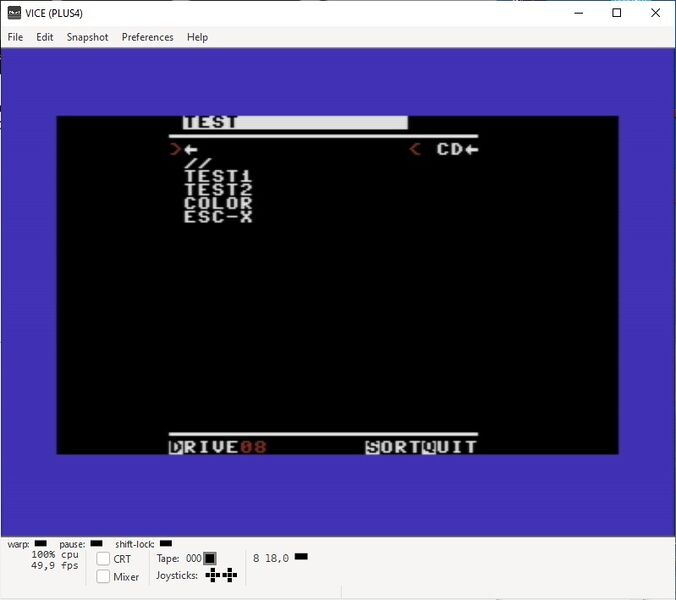
Task: Click the CD back arrow label
Action: (x=457, y=150)
